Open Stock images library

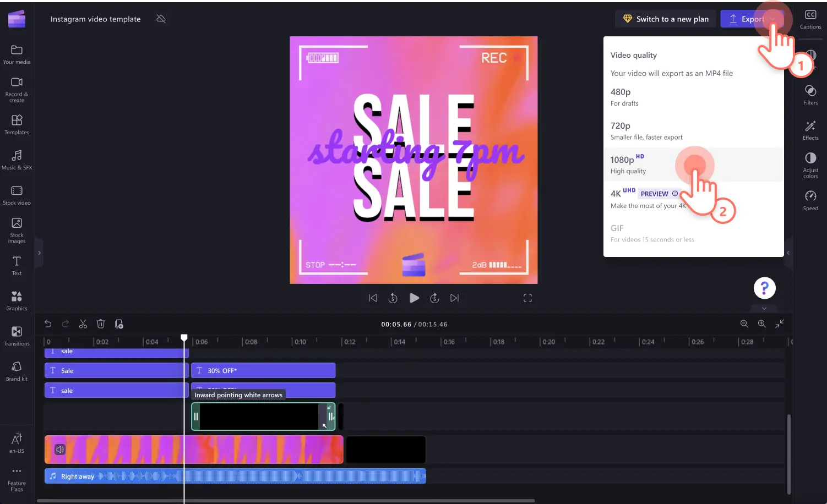(17, 231)
